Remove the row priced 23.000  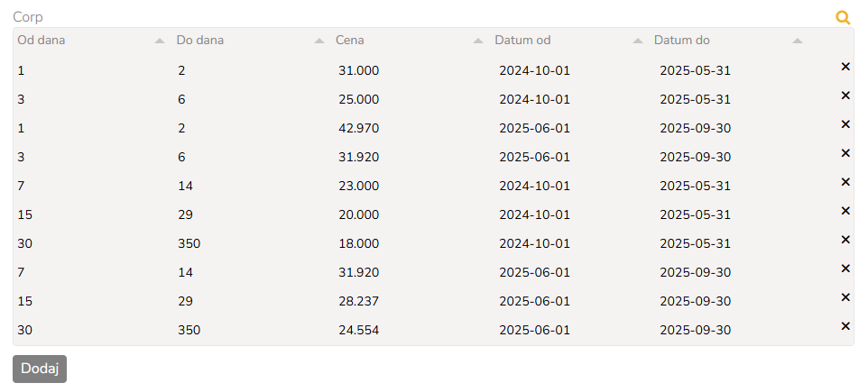845,182
